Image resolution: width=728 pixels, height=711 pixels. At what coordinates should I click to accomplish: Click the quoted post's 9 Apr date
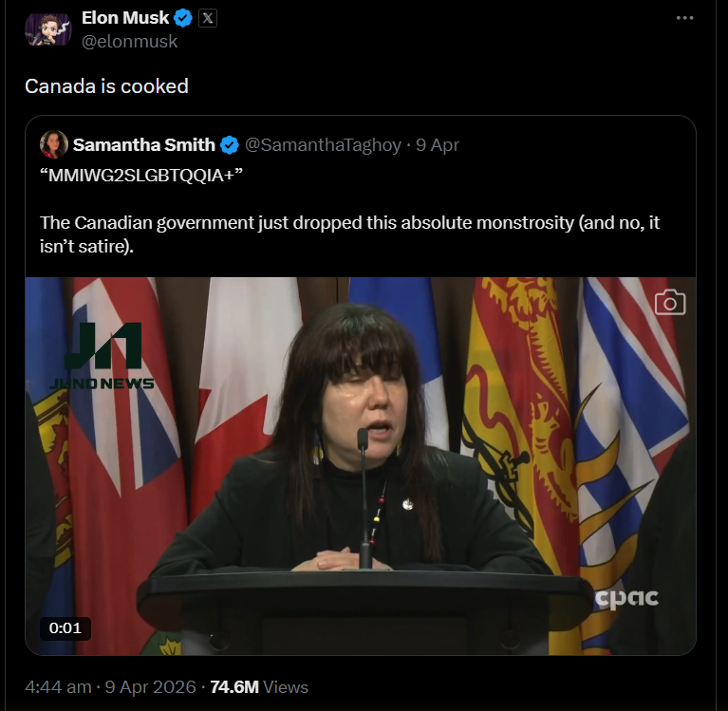tap(438, 145)
